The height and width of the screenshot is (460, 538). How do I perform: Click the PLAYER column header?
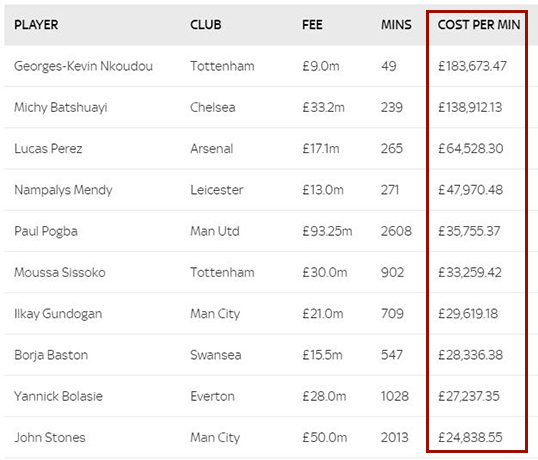[36, 25]
